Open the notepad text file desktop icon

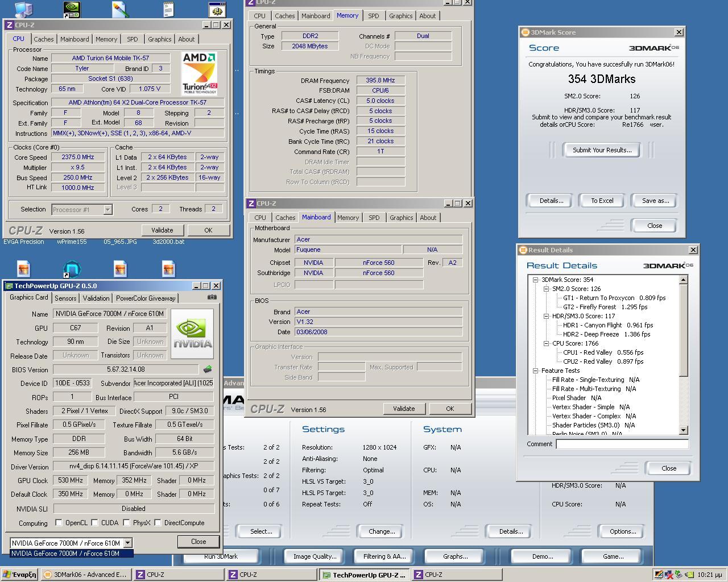click(168, 9)
